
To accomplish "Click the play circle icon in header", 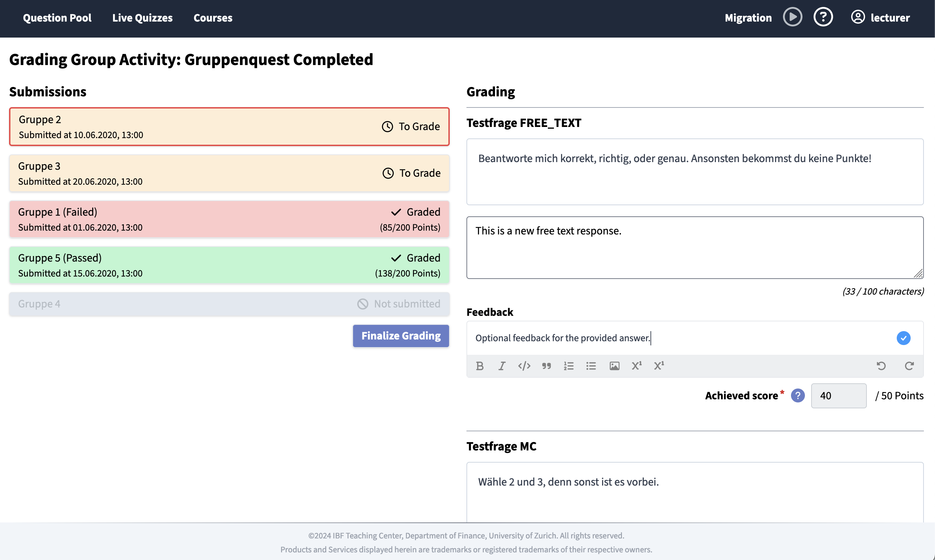I will pyautogui.click(x=792, y=17).
